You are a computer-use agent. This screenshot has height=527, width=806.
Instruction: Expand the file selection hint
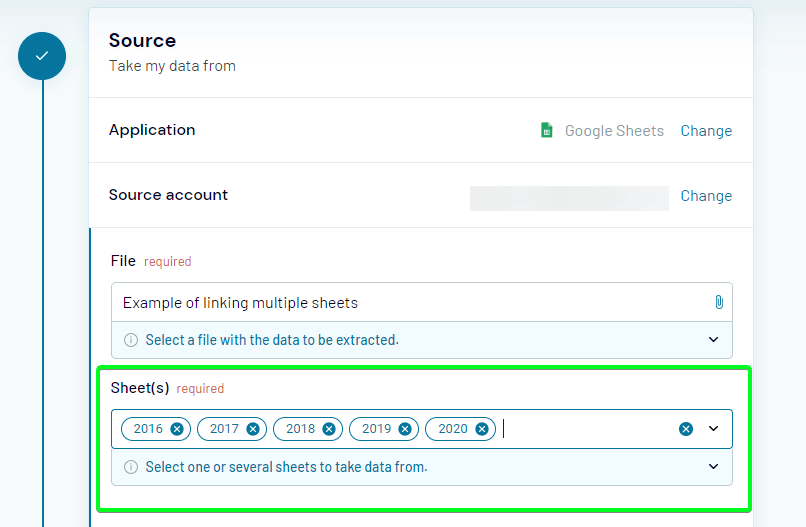pos(713,339)
